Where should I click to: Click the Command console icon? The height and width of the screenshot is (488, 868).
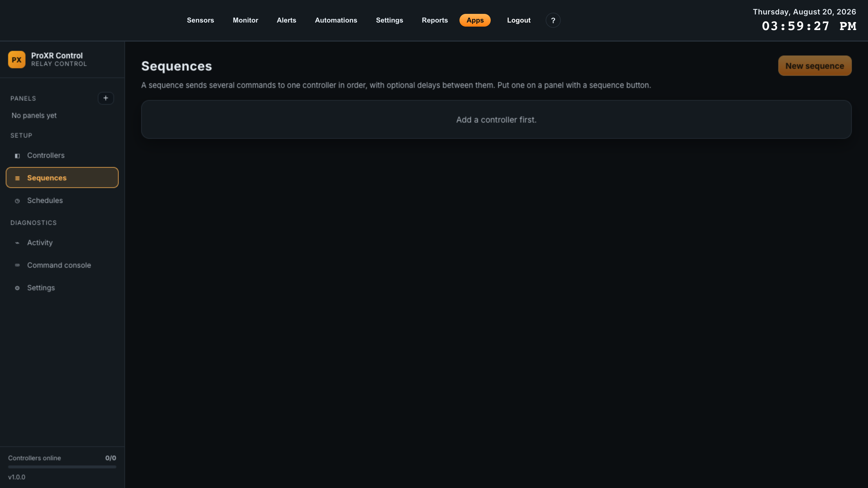17,265
